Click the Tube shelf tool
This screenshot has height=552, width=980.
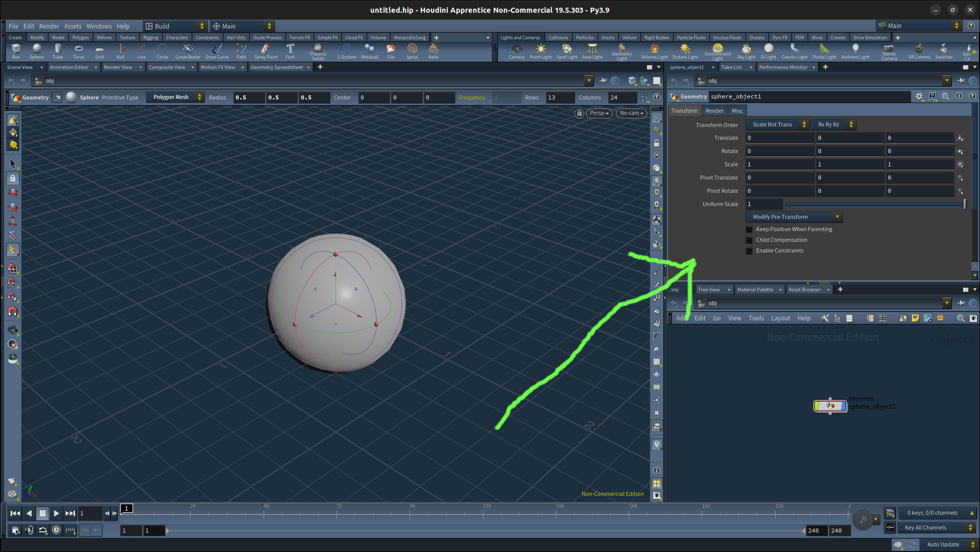(58, 51)
